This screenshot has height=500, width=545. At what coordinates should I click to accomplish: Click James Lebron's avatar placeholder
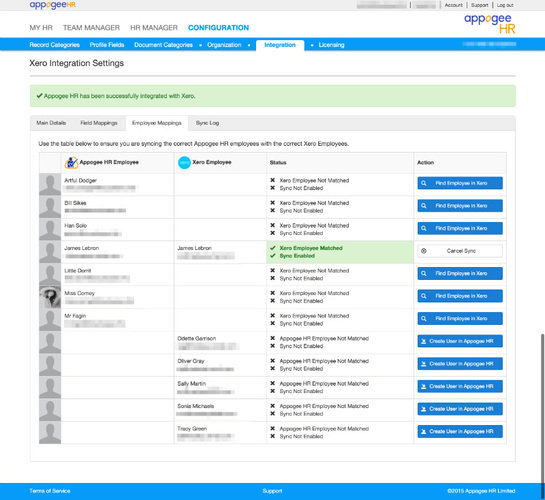pos(50,252)
